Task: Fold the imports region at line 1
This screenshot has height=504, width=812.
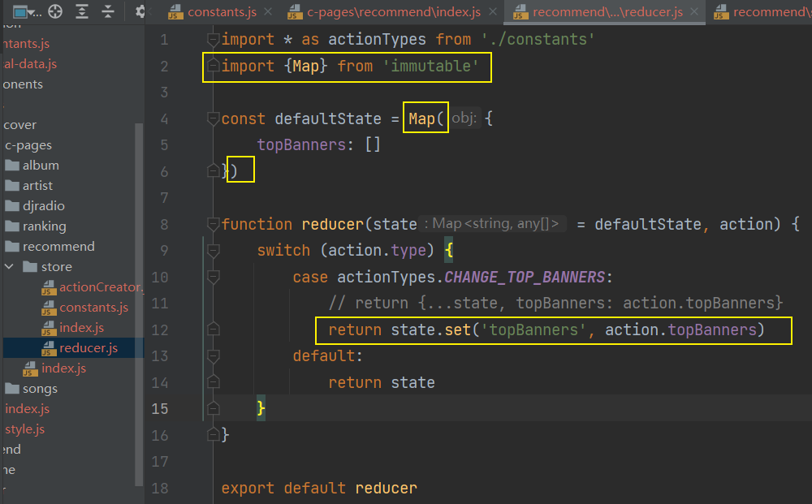Action: point(213,39)
